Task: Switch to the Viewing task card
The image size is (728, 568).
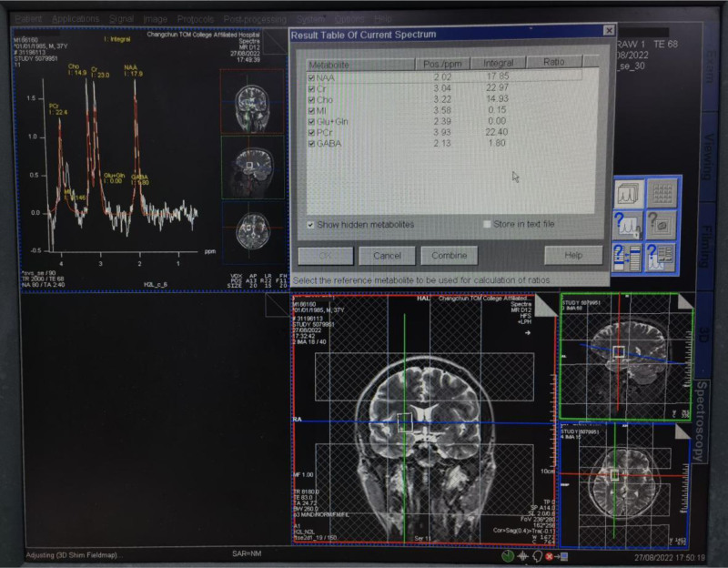Action: (x=709, y=157)
